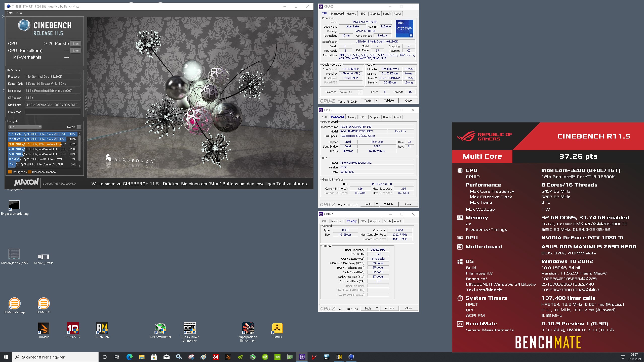Select ranking entry 14C/28T i9-10940X

[43, 139]
